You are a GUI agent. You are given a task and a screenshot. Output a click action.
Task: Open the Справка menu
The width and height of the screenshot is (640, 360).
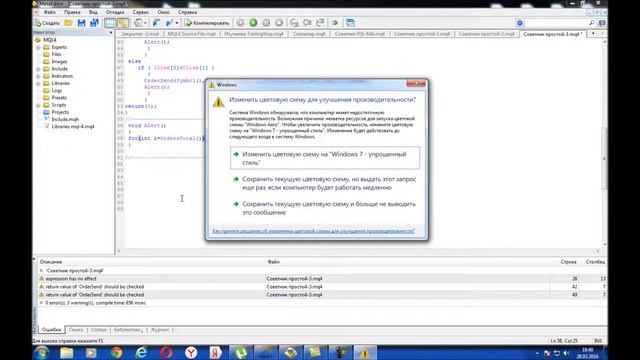(187, 12)
